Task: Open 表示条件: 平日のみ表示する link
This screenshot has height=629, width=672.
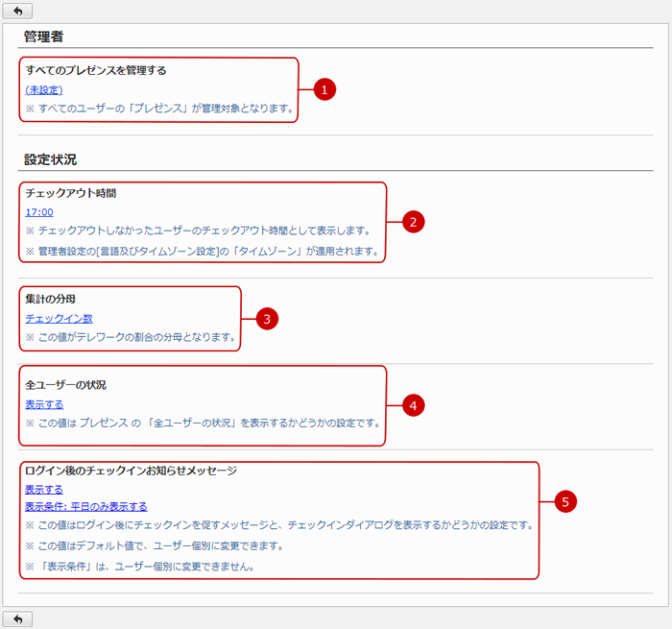Action: coord(86,507)
